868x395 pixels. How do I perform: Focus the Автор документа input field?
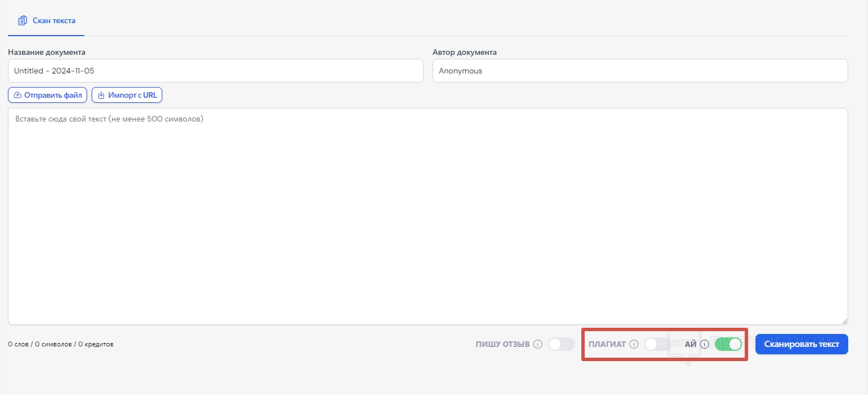(x=640, y=71)
